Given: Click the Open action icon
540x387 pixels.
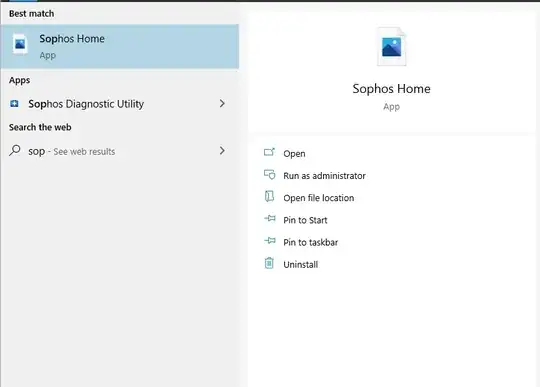Looking at the screenshot, I should (269, 152).
